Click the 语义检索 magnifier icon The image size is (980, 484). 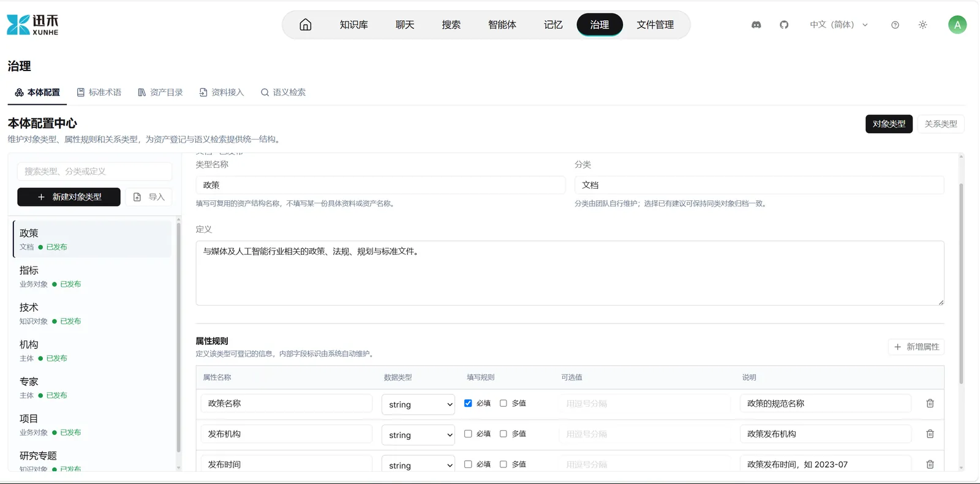pyautogui.click(x=265, y=93)
